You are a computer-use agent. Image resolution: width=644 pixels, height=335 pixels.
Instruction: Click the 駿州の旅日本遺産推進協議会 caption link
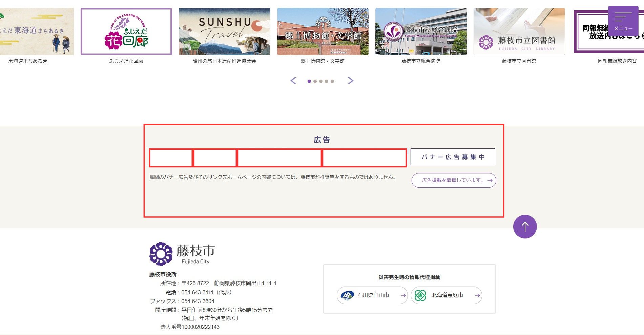[224, 61]
